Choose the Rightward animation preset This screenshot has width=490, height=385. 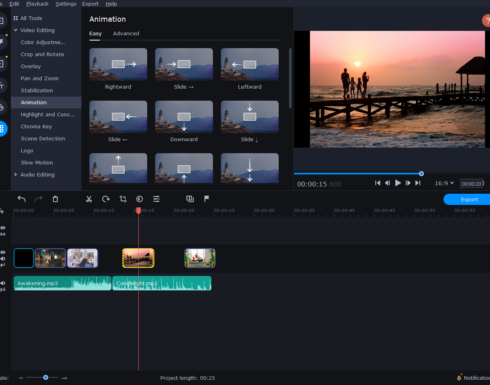(118, 64)
